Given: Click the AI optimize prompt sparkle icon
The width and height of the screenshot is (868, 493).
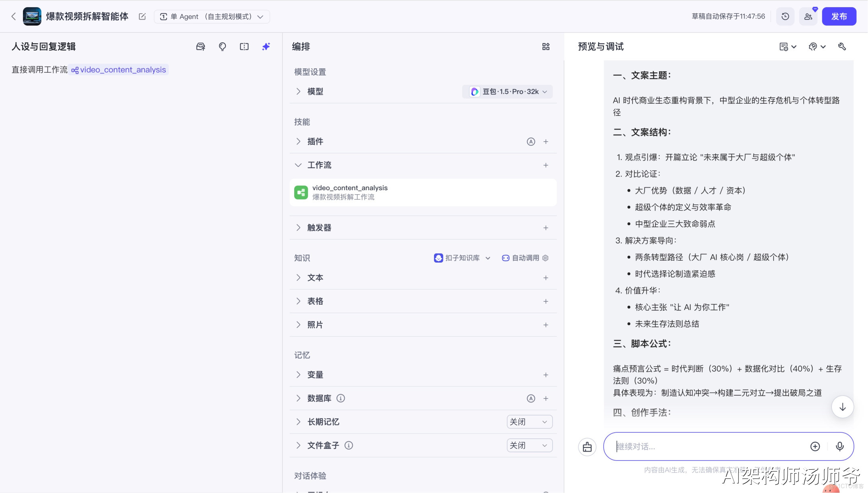Looking at the screenshot, I should point(266,47).
